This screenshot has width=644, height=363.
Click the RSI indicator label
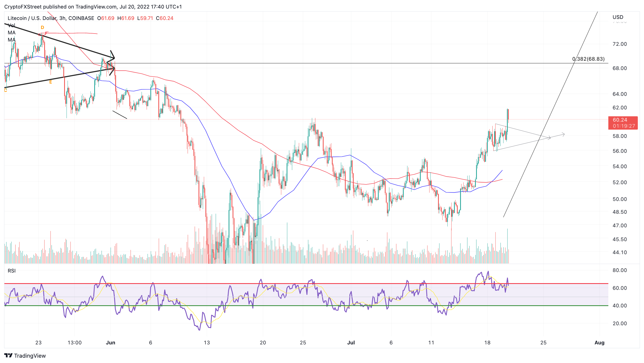point(11,271)
